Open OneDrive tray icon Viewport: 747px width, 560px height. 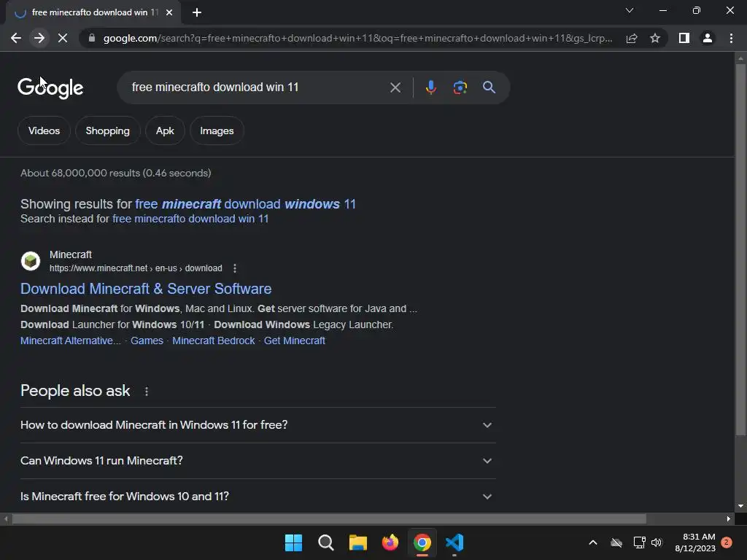pyautogui.click(x=616, y=542)
